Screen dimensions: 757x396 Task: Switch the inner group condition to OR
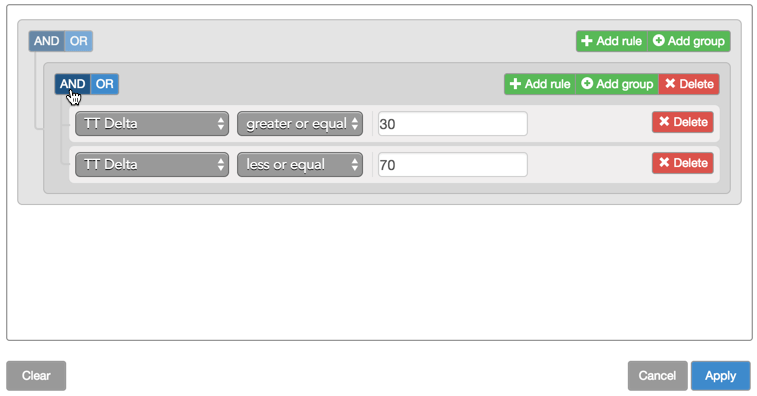[x=104, y=84]
